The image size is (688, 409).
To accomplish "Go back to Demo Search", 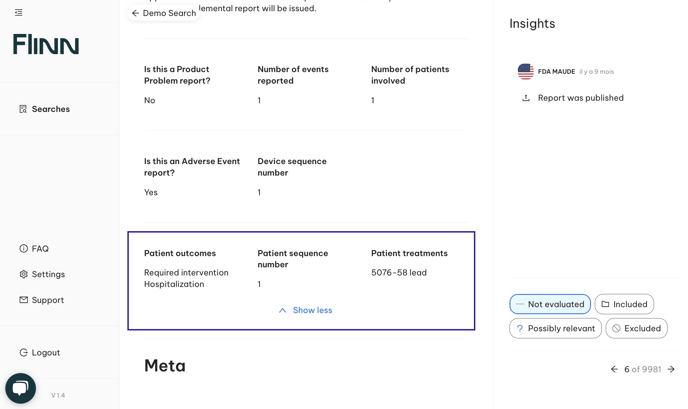I will click(x=164, y=13).
